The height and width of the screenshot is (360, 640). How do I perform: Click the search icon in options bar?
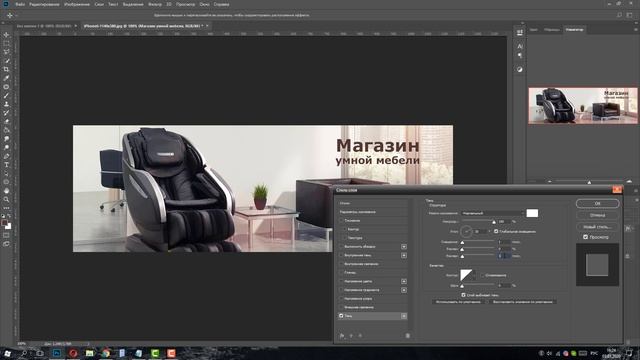click(619, 15)
